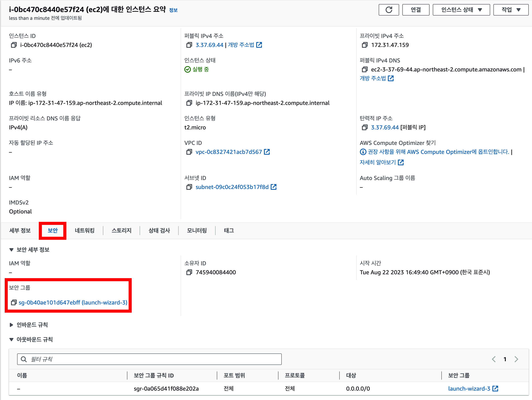Open the 작업 actions dropdown
The image size is (532, 400).
pyautogui.click(x=511, y=10)
